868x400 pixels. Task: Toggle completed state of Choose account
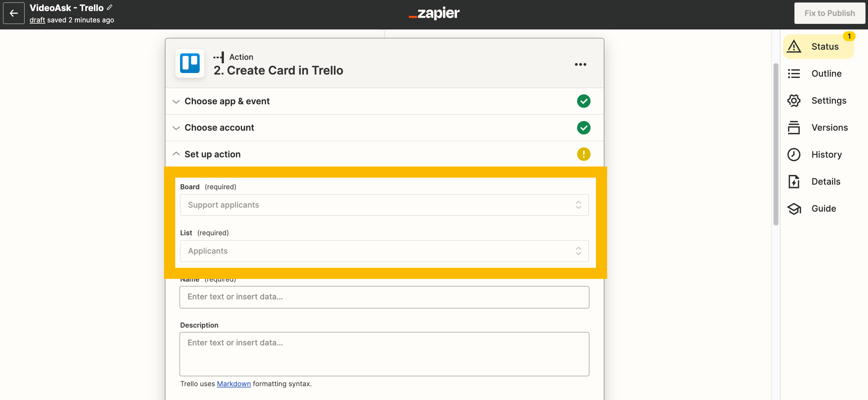(x=584, y=127)
